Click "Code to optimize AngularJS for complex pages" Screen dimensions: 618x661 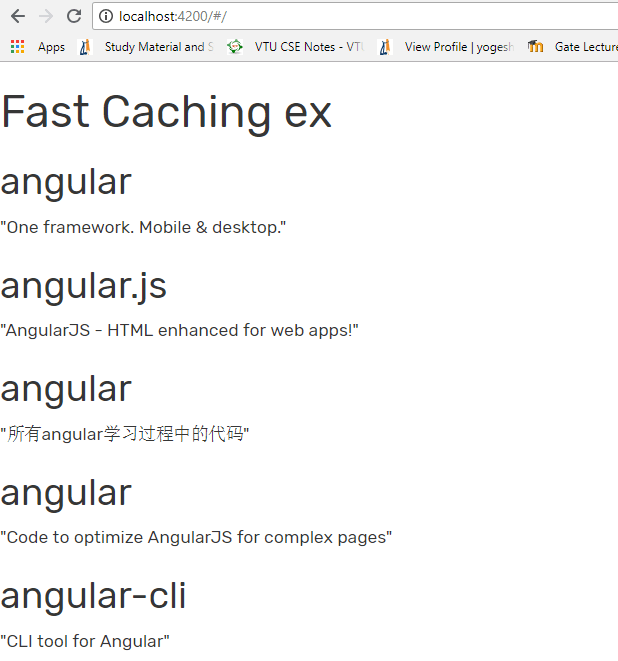pos(196,537)
